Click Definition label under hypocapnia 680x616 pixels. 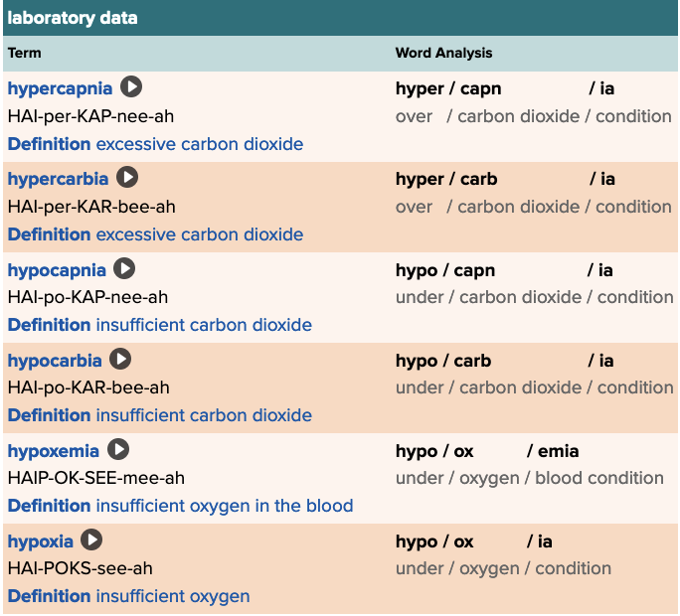(x=49, y=325)
